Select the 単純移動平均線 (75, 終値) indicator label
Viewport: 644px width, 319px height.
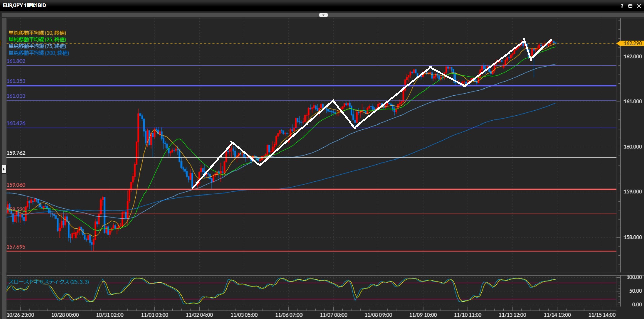tap(37, 46)
